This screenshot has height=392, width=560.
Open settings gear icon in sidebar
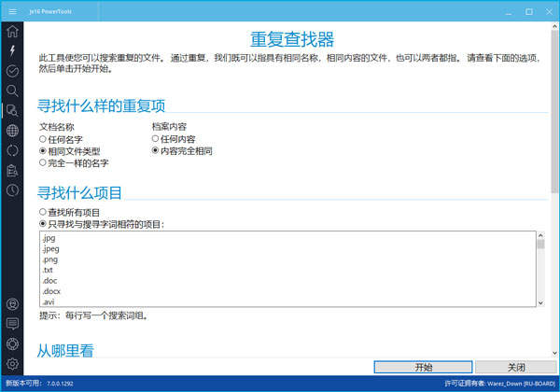pos(12,363)
